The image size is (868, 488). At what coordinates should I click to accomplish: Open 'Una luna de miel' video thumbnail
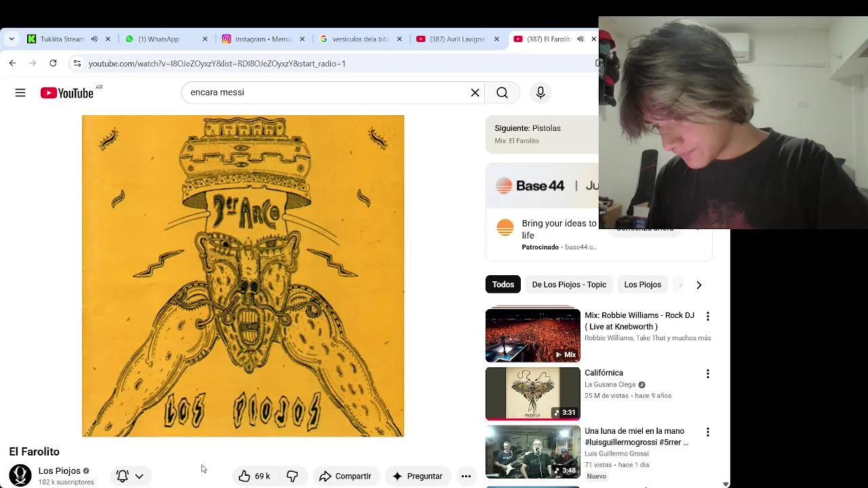533,452
